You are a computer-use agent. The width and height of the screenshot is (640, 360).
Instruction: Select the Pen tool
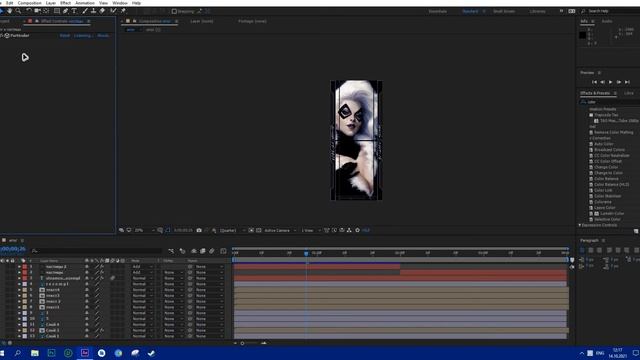coord(66,11)
